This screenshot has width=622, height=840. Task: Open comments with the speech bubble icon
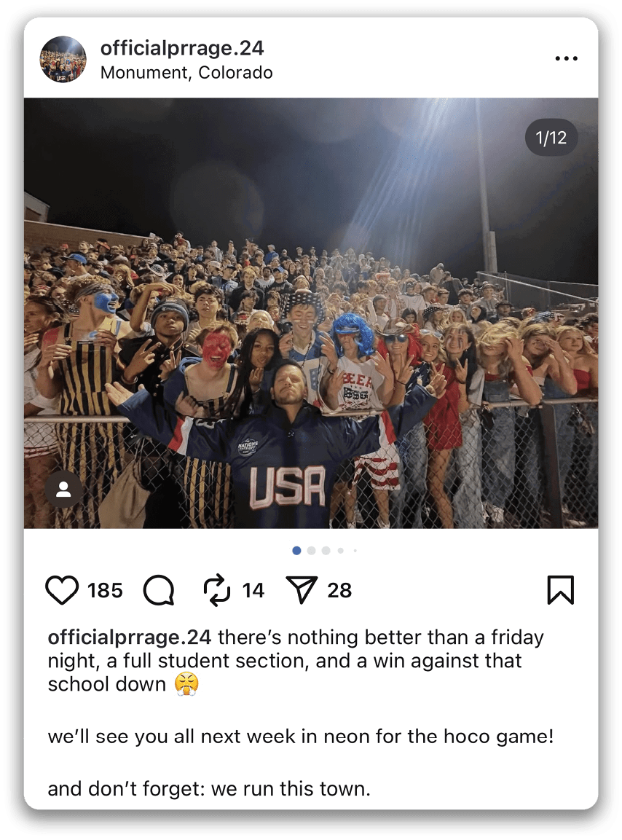pos(159,590)
